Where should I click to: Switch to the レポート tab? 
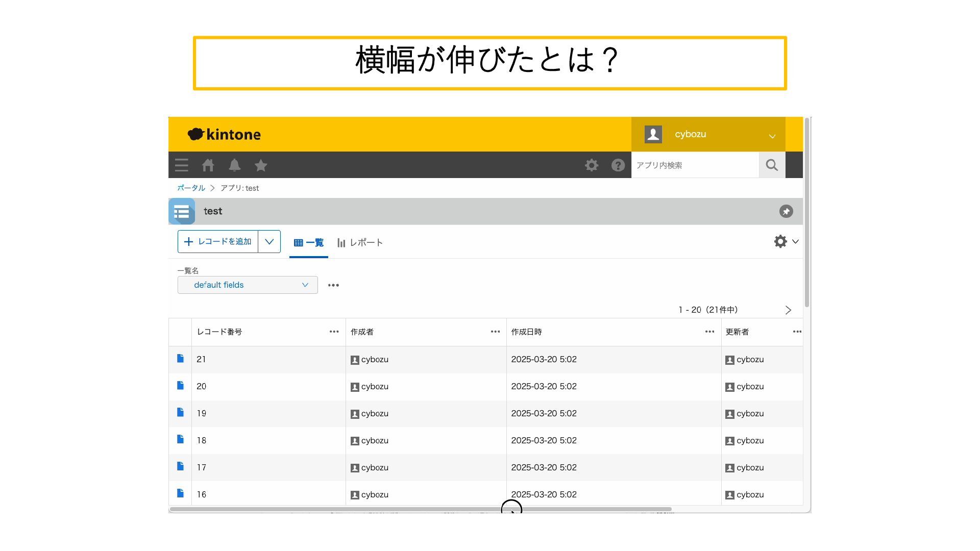[x=360, y=243]
